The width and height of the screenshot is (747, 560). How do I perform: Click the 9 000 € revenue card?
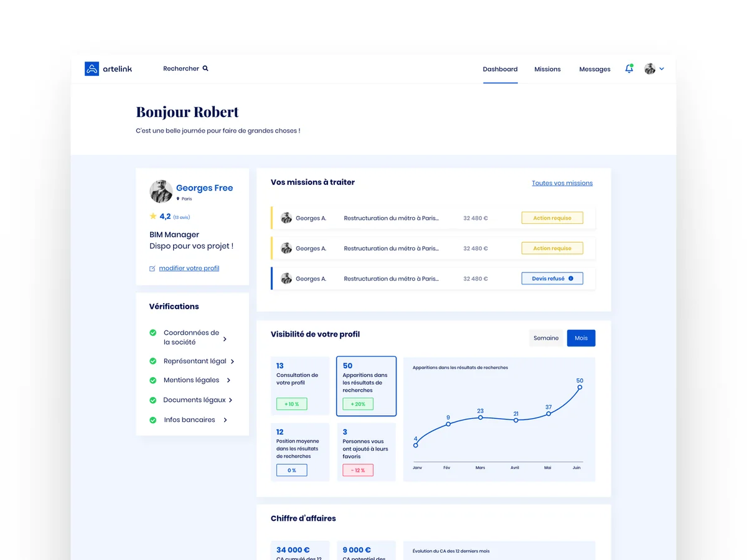coord(366,550)
